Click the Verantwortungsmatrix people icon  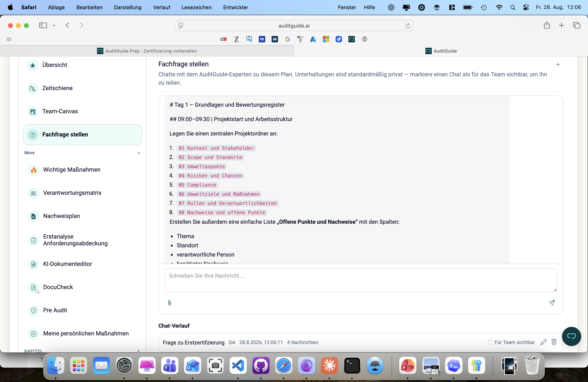[x=34, y=193]
